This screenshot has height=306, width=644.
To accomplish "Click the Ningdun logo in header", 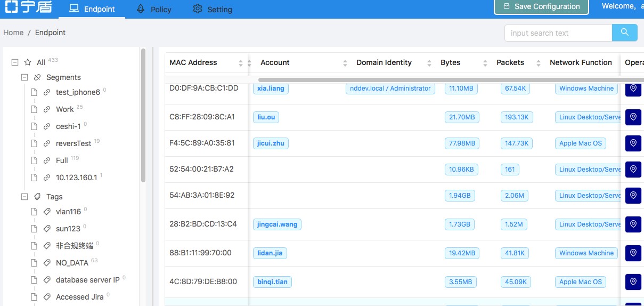I will click(28, 7).
